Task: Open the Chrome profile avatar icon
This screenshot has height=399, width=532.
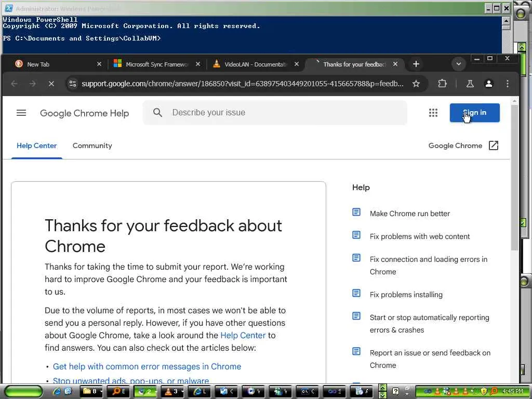Action: pos(488,84)
